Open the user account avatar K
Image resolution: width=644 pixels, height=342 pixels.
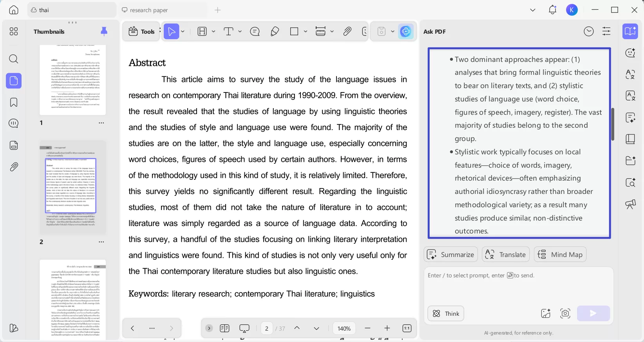click(x=572, y=10)
